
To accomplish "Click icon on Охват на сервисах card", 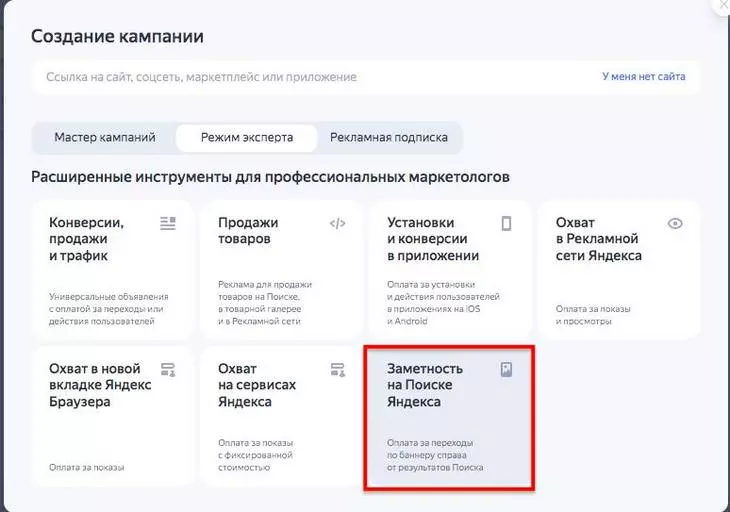I will (337, 369).
